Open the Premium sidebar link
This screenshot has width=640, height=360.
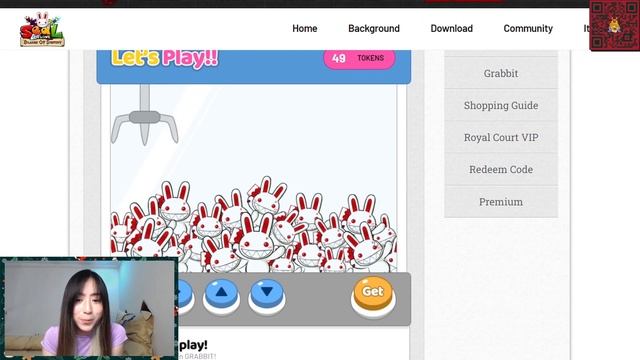click(501, 202)
